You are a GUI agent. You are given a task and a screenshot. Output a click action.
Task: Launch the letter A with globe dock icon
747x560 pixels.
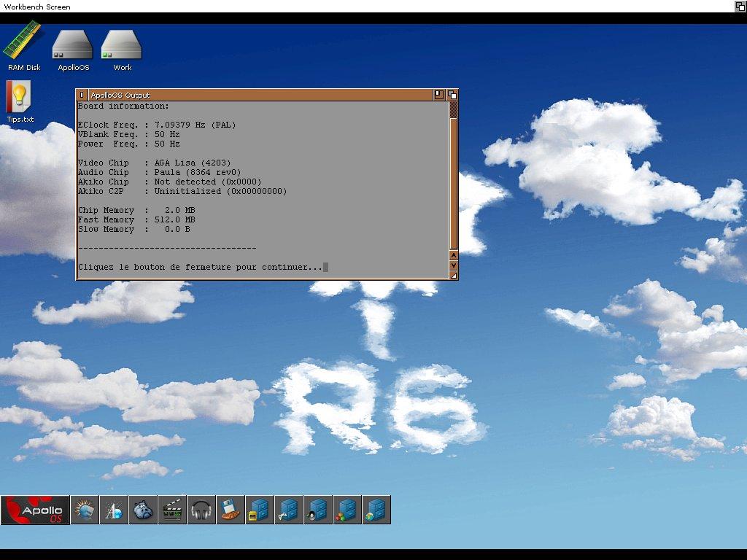coord(114,510)
